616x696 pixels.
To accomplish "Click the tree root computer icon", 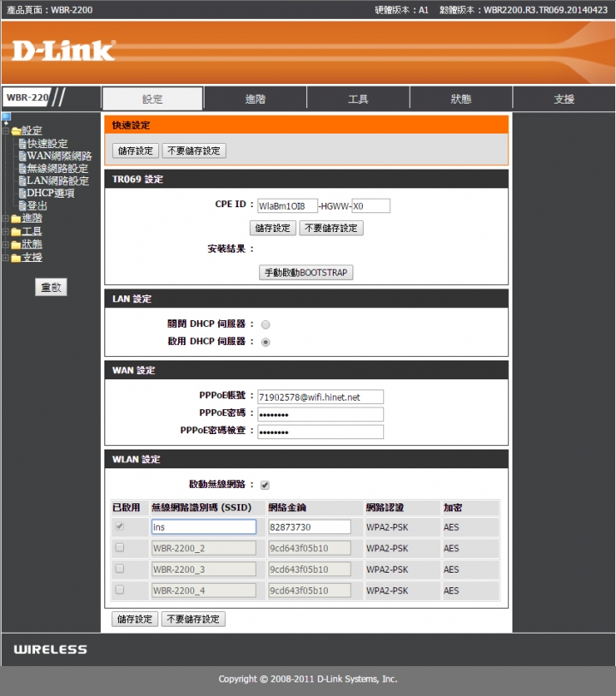I will (6, 118).
